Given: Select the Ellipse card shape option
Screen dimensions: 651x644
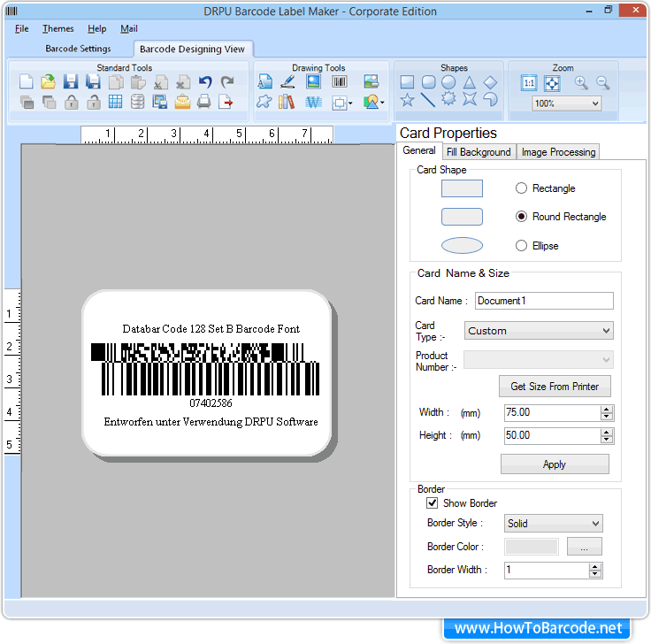Looking at the screenshot, I should (x=521, y=246).
